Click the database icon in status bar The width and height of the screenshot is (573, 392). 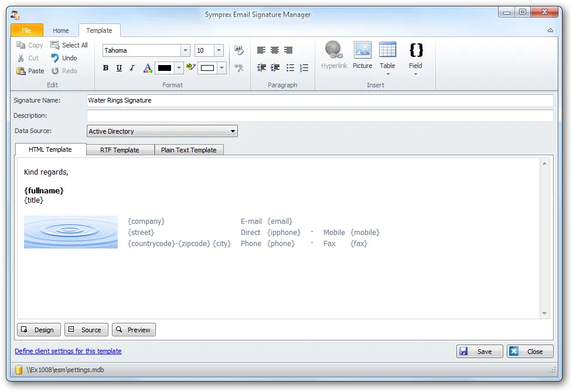(19, 370)
